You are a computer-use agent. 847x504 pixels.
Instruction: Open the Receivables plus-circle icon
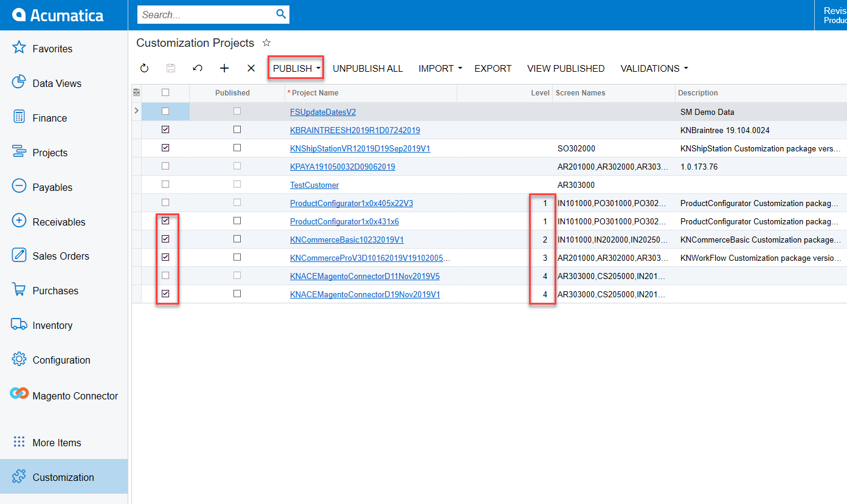point(19,221)
